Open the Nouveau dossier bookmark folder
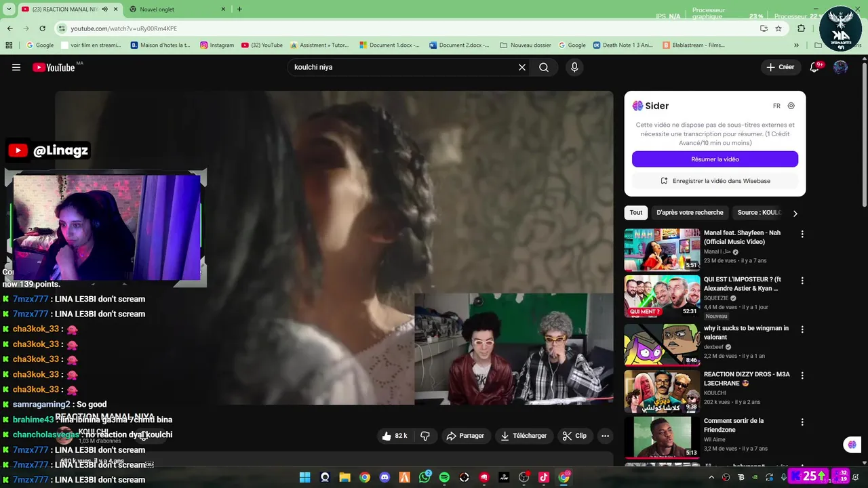Image resolution: width=868 pixels, height=488 pixels. coord(526,45)
